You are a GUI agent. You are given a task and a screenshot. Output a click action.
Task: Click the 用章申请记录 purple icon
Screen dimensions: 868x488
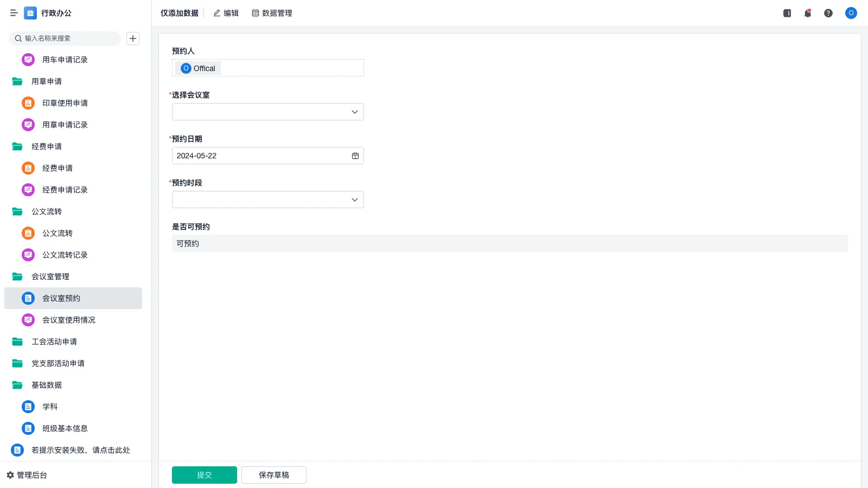click(x=28, y=125)
